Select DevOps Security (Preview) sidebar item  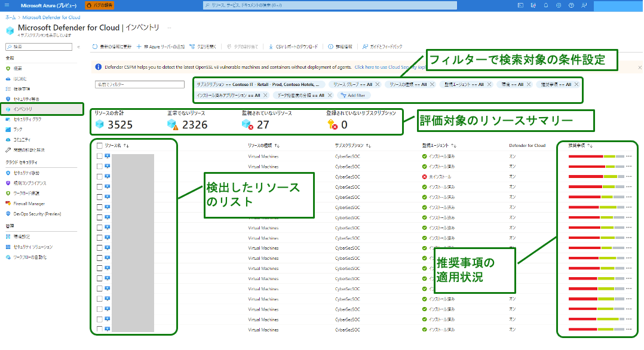point(37,214)
